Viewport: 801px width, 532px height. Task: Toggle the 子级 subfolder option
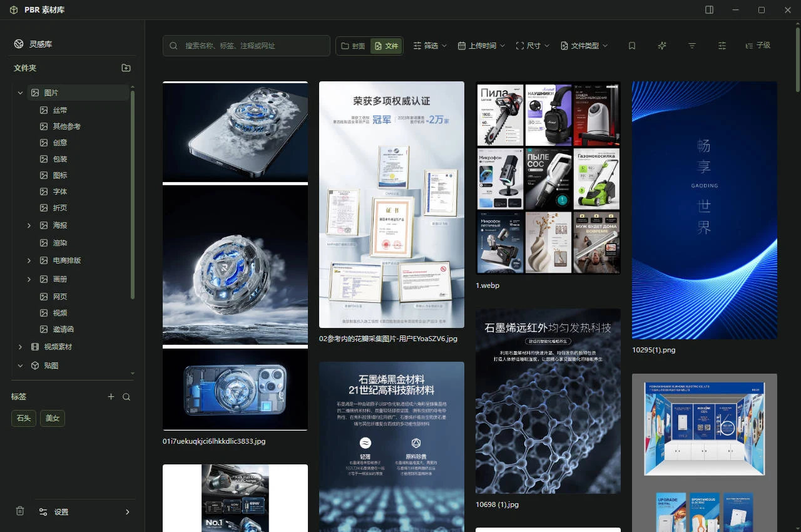[x=758, y=46]
